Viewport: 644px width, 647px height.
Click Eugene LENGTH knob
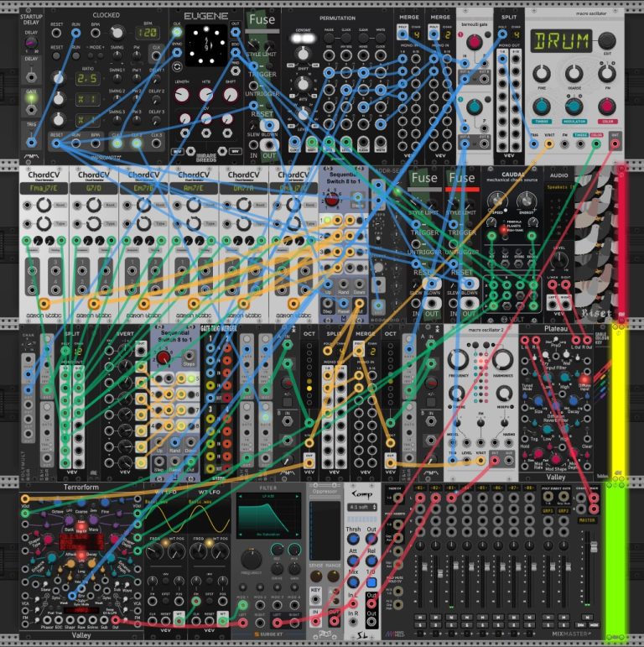(x=182, y=96)
